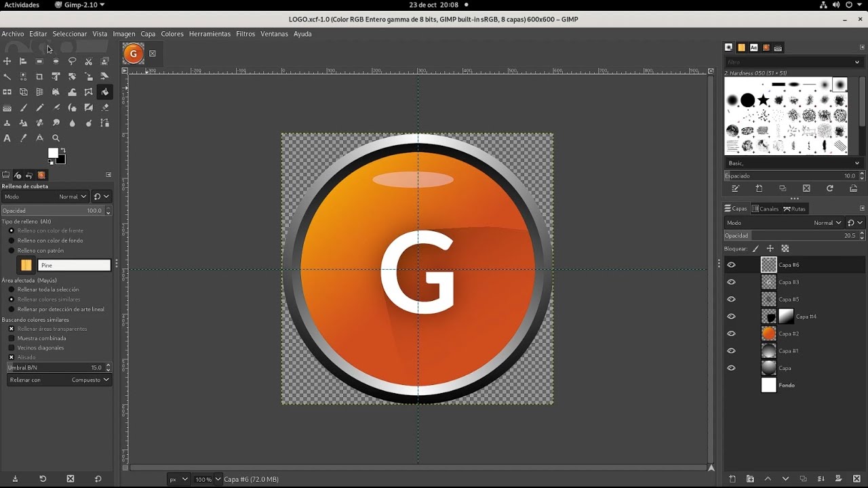Switch to the Rutas tab
This screenshot has width=868, height=488.
[x=794, y=209]
